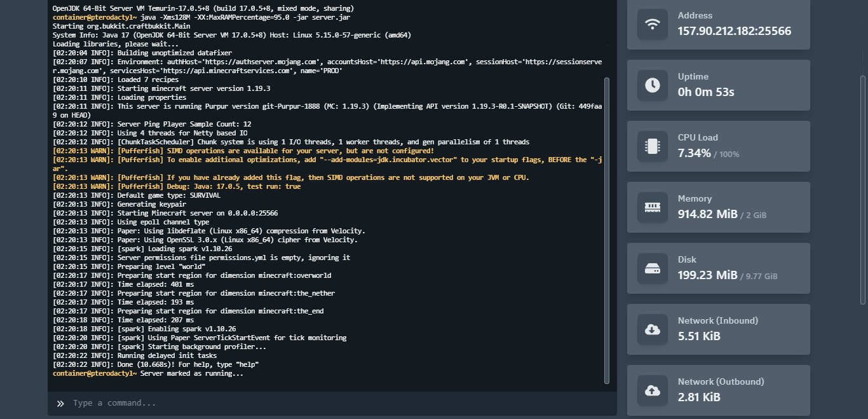Click the "Server marked as running..." console line

tap(191, 374)
